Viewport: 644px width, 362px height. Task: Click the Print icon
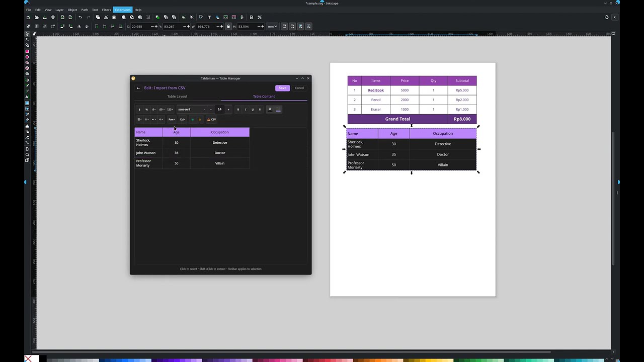pyautogui.click(x=53, y=17)
